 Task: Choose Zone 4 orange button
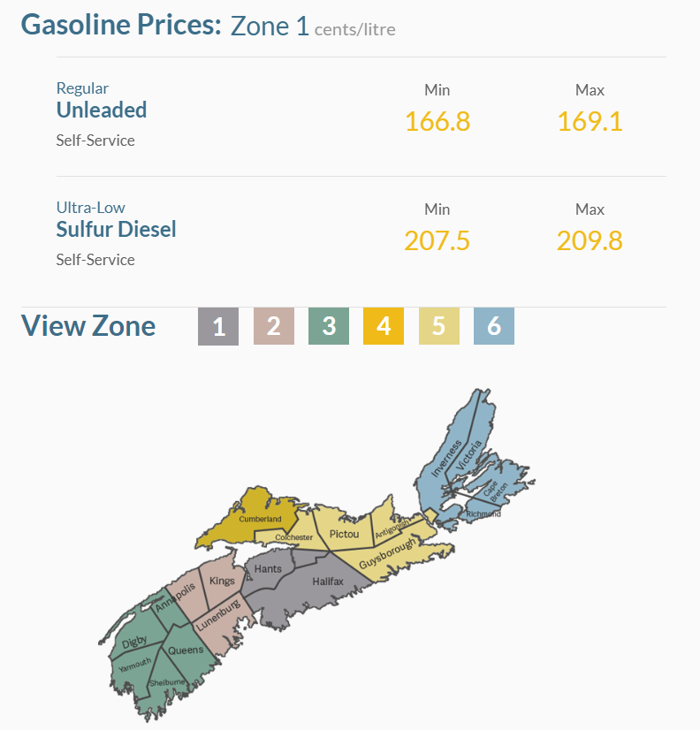coord(384,326)
